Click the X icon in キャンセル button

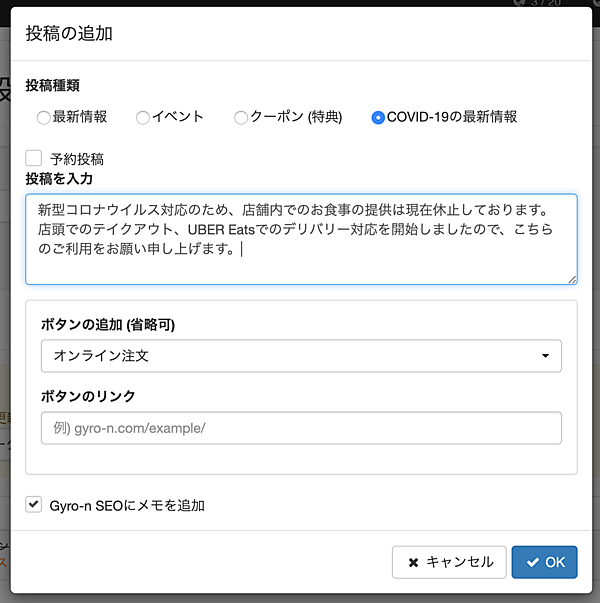(x=413, y=562)
